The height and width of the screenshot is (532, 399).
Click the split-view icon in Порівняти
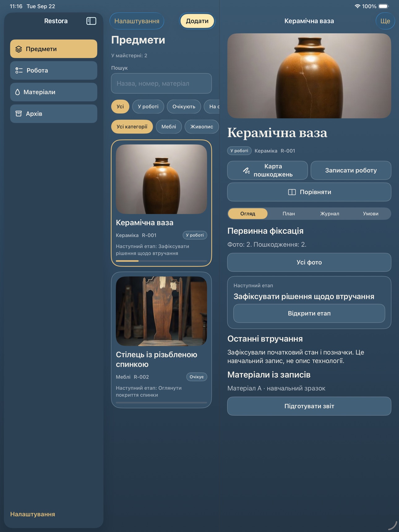point(292,192)
